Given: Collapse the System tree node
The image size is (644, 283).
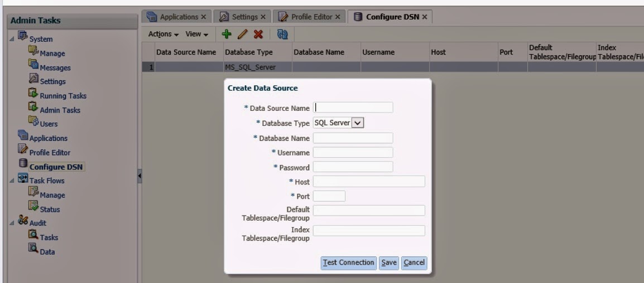Looking at the screenshot, I should (x=12, y=40).
